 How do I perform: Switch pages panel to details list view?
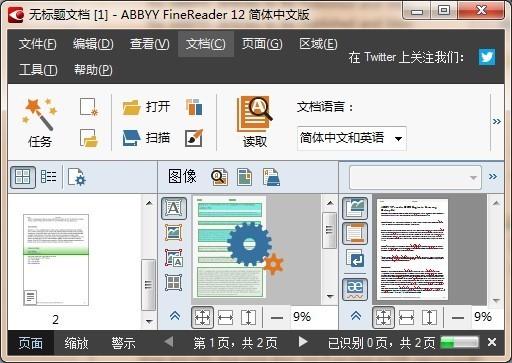(49, 177)
